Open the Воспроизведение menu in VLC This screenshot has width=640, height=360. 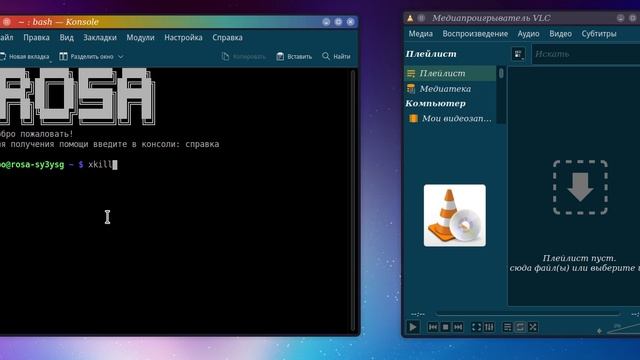pos(475,34)
